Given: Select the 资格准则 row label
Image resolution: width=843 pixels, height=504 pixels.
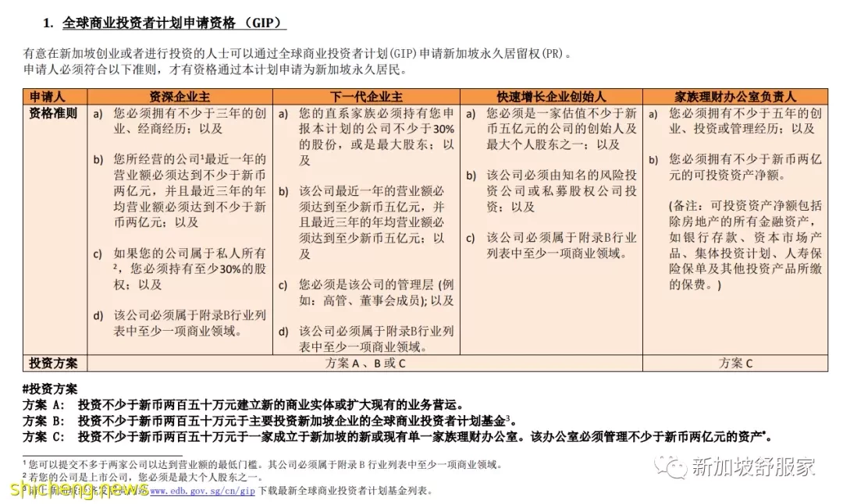Looking at the screenshot, I should coord(53,113).
